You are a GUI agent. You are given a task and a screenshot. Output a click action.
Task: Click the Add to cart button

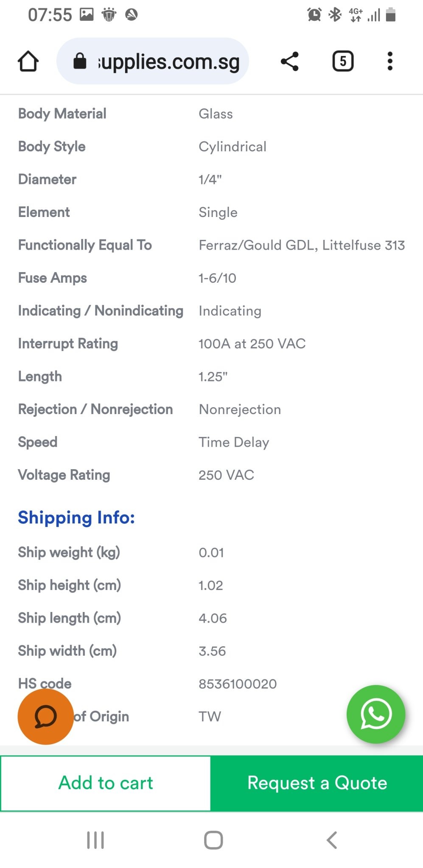[x=106, y=783]
